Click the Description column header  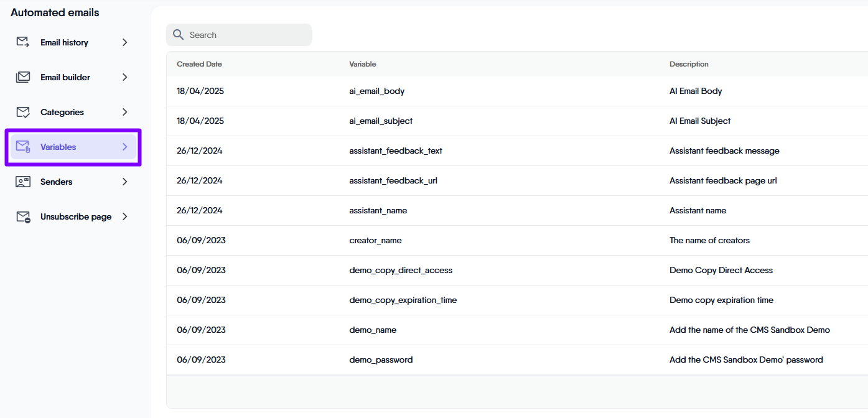pos(689,64)
